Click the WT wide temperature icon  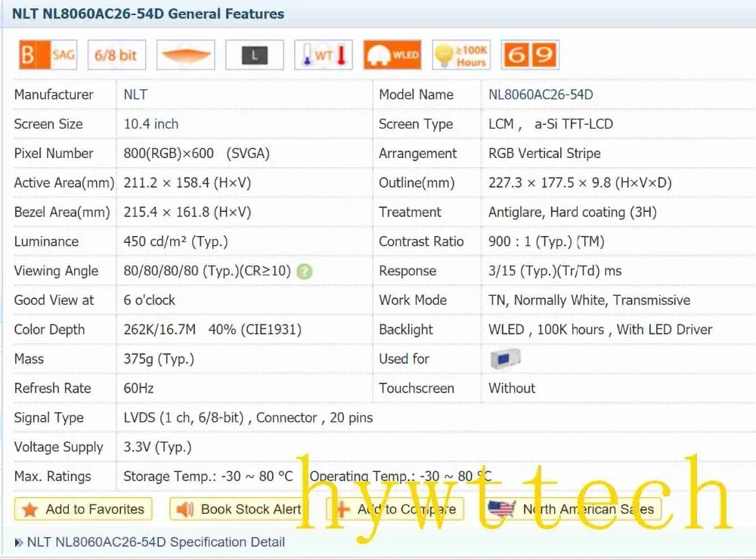click(324, 55)
